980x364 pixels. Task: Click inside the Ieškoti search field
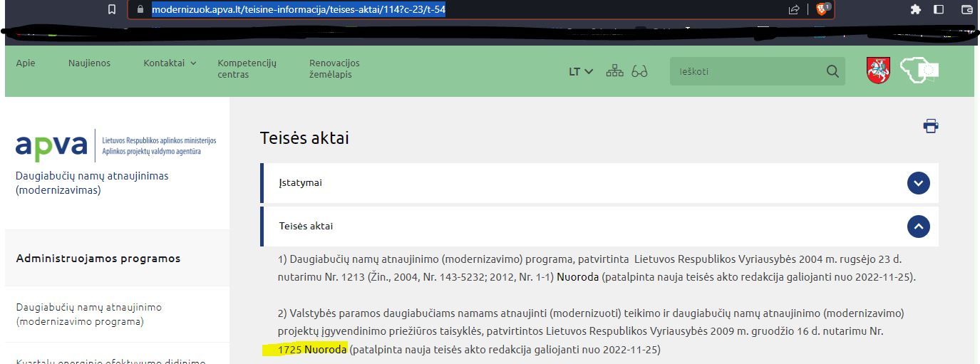(745, 71)
